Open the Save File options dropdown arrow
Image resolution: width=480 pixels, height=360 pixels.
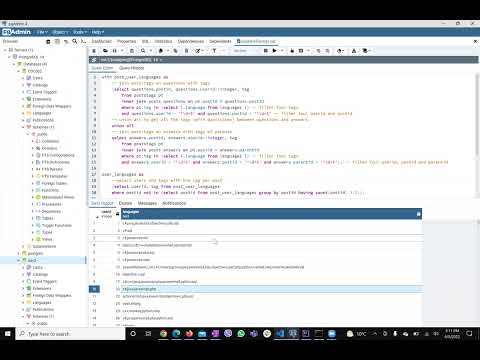pyautogui.click(x=122, y=51)
